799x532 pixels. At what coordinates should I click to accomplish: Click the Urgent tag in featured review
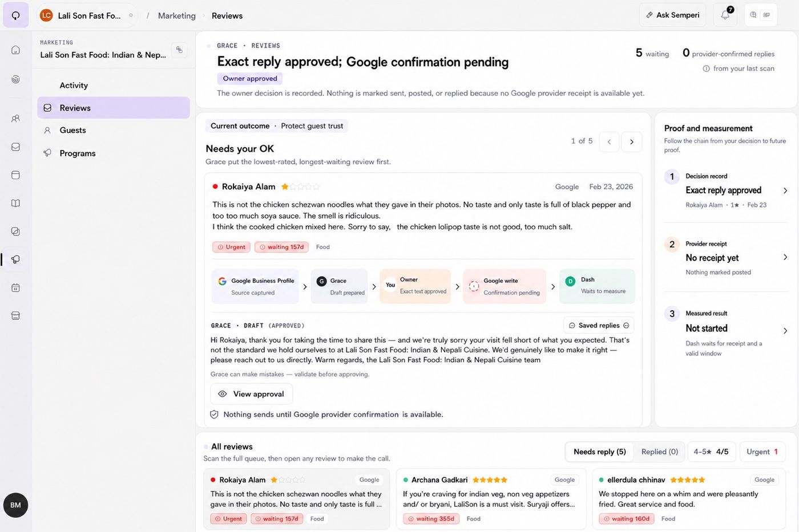click(x=231, y=247)
